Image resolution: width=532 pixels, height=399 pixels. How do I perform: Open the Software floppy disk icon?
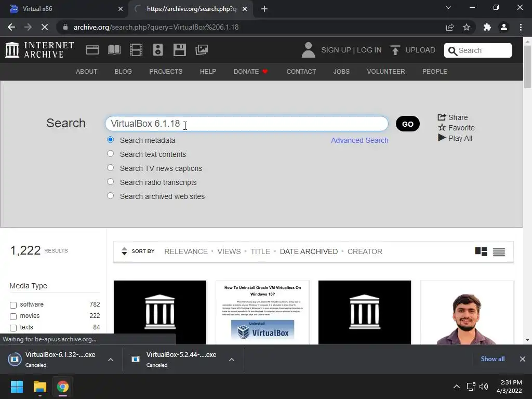point(179,50)
